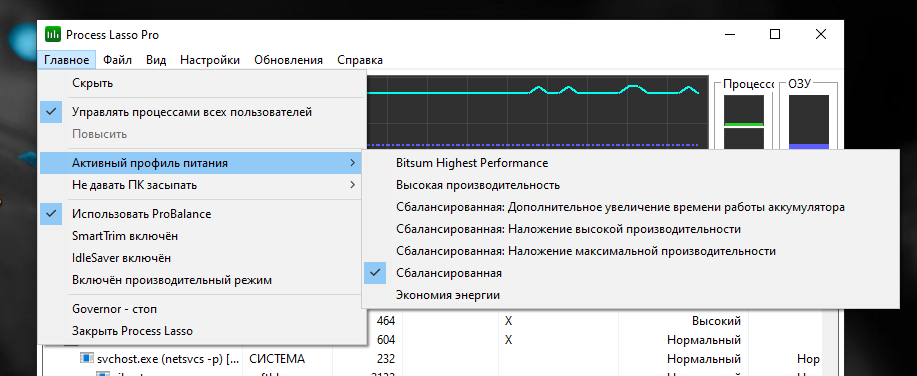Screen dimensions: 917x376
Task: Click Governor - стоп entry
Action: pyautogui.click(x=201, y=309)
